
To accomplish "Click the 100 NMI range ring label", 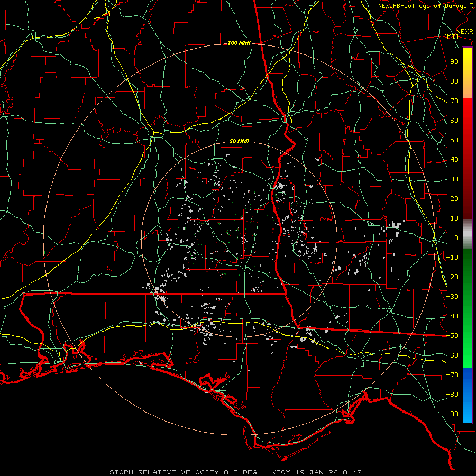I will point(239,43).
